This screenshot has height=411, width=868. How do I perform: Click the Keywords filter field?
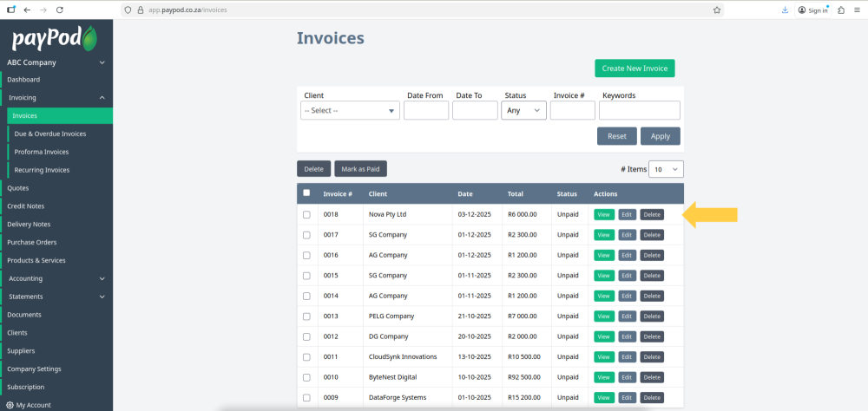640,111
